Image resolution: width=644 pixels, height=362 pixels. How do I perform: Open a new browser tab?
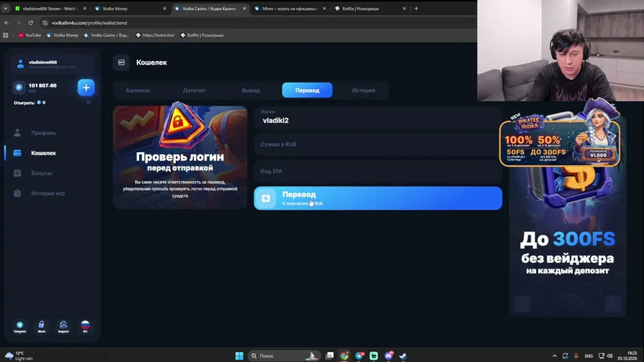(416, 8)
